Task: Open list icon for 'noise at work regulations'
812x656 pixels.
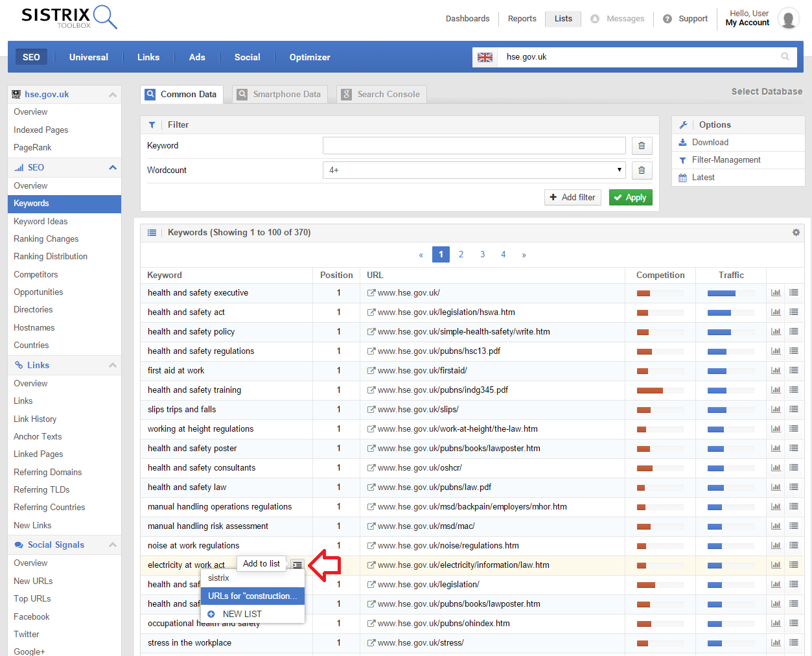Action: (x=793, y=546)
